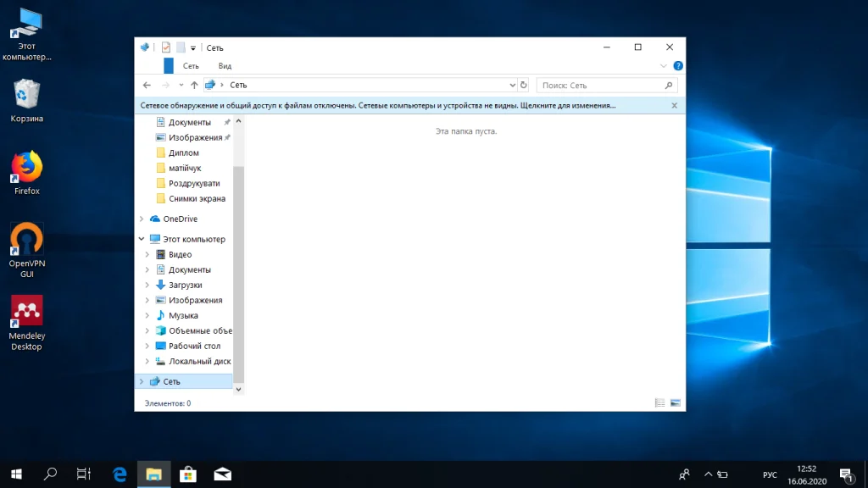Expand the Локальный диск tree node

pos(147,361)
